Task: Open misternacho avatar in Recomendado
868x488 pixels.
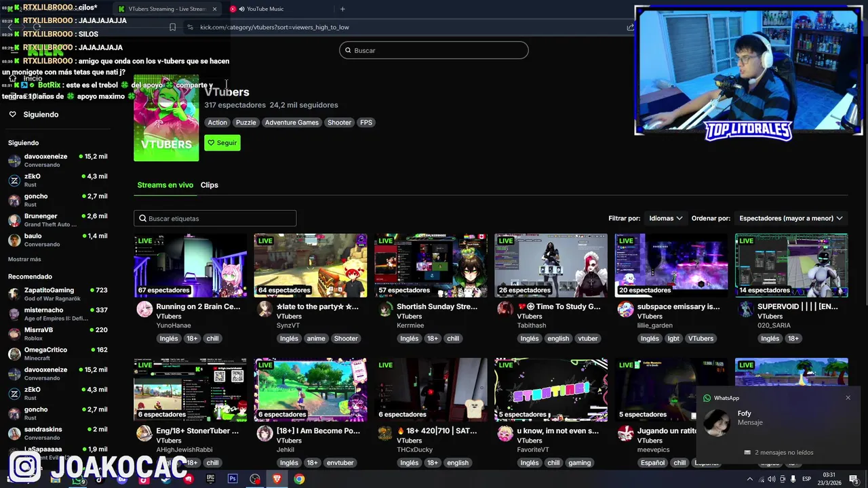Action: [x=14, y=314]
